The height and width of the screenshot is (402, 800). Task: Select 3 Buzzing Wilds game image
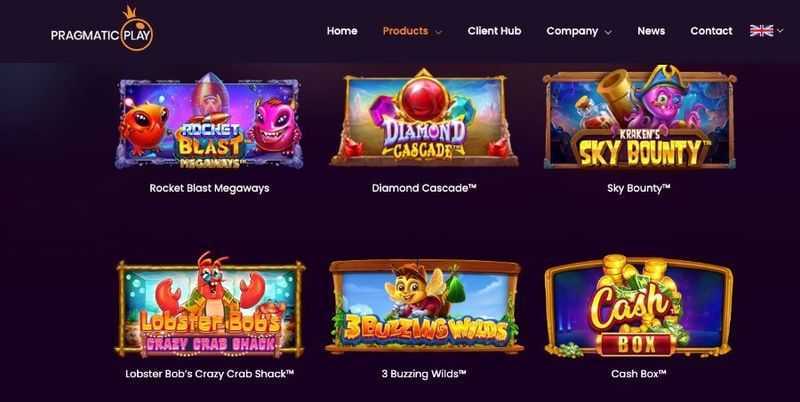coord(423,307)
